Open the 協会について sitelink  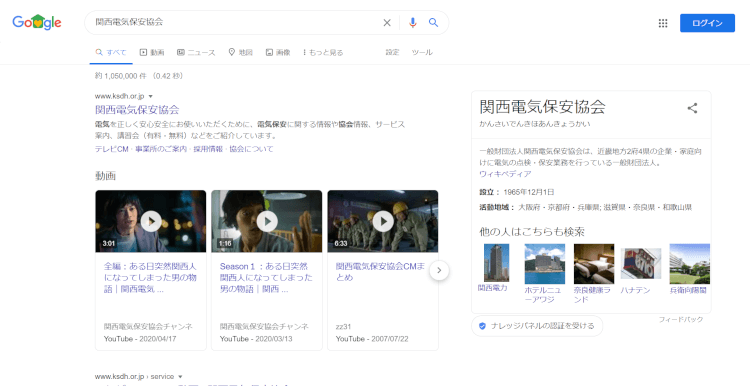point(251,149)
